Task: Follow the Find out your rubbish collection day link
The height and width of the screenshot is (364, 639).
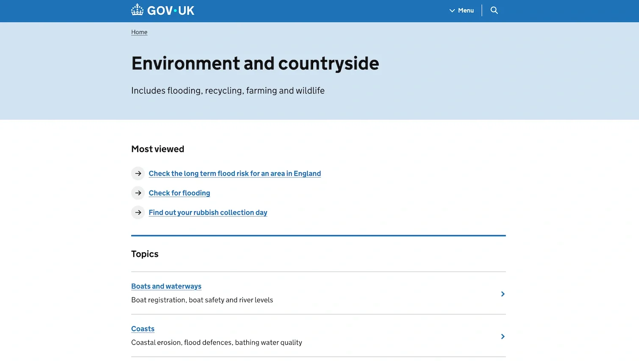Action: pyautogui.click(x=207, y=212)
